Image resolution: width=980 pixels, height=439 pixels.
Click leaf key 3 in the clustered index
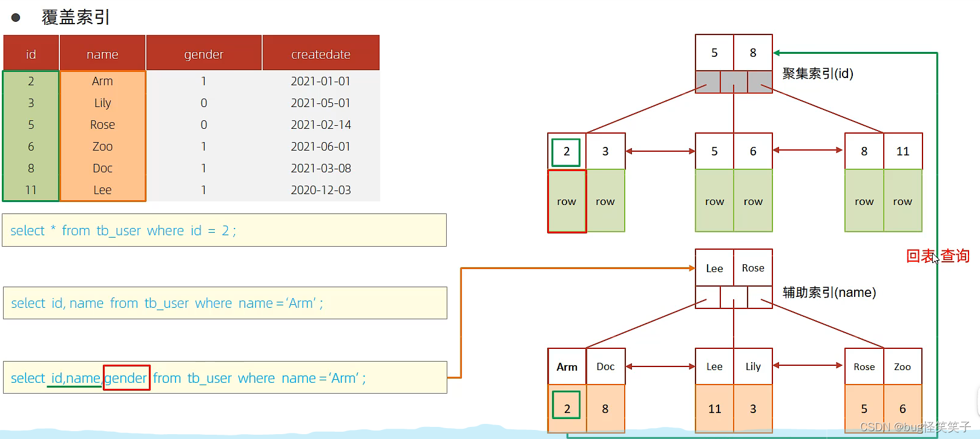[x=605, y=151]
